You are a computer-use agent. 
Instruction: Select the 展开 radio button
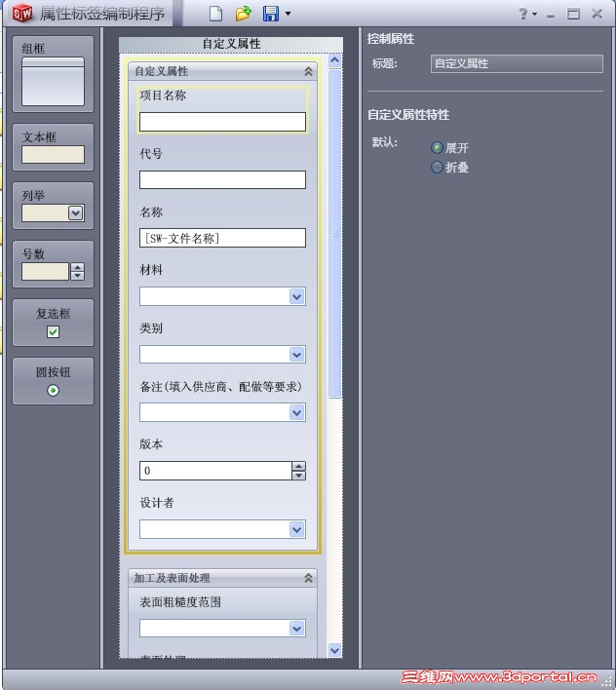tap(437, 148)
